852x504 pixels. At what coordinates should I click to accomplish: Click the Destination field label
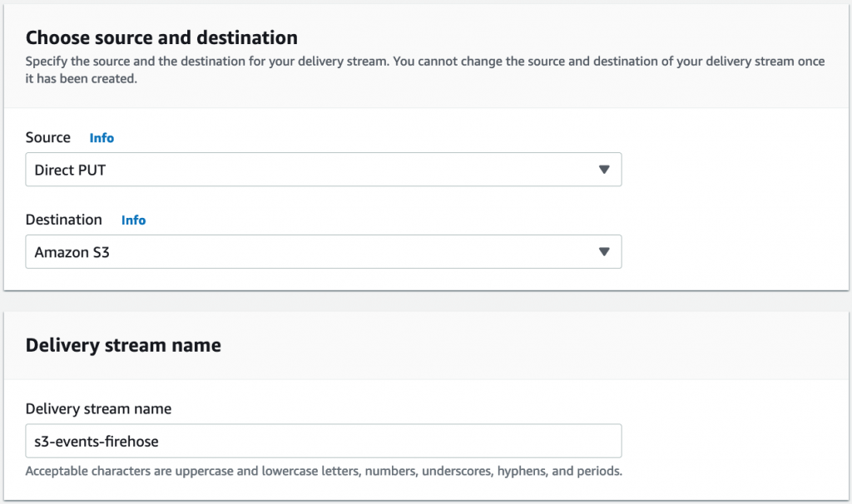tap(64, 220)
